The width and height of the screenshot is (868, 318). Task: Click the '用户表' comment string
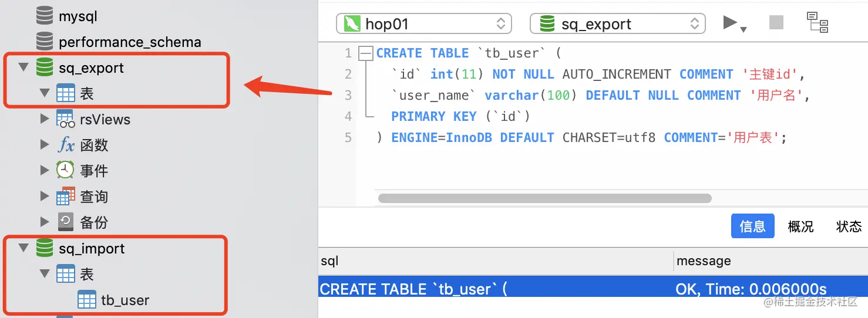pos(755,138)
